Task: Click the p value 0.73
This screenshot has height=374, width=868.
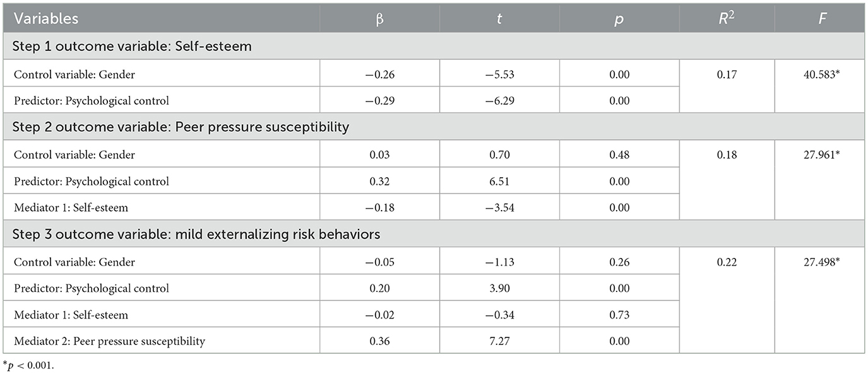Action: pos(619,315)
